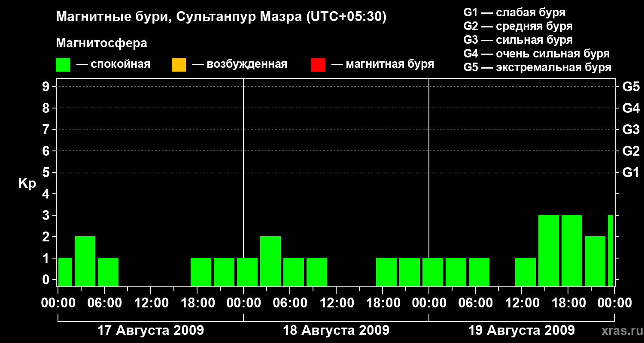Click the '18:00' time label of 19 August
Screen dimensions: 644x343
568,303
